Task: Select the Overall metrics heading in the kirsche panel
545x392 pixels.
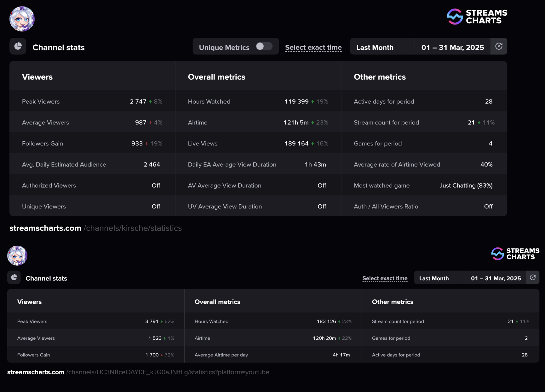Action: point(216,77)
